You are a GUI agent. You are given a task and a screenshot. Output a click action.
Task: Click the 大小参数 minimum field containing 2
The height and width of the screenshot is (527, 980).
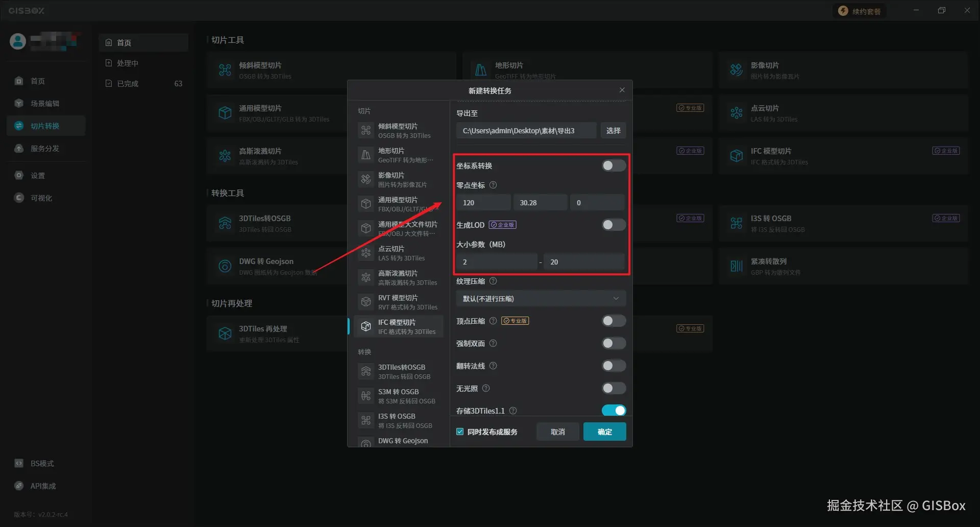(497, 261)
